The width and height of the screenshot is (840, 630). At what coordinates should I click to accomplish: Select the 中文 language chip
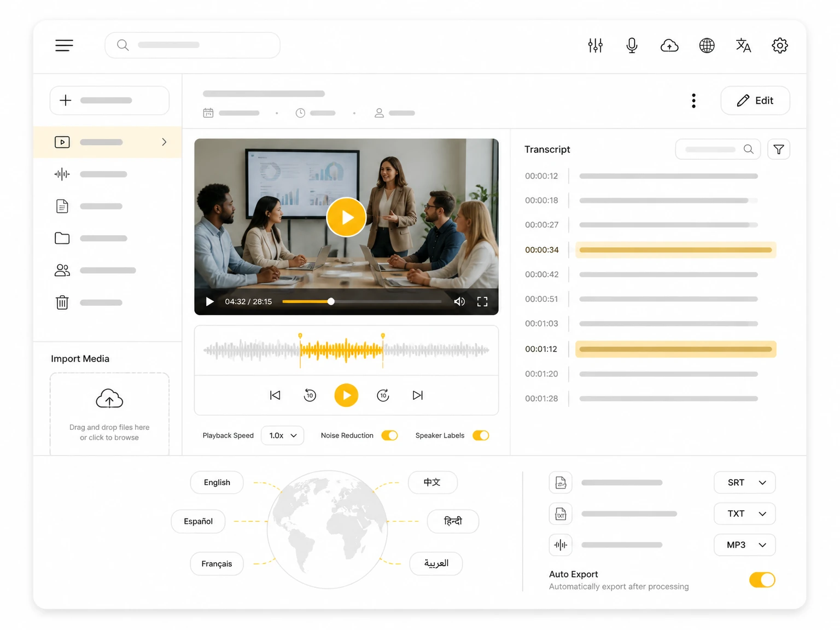pos(433,482)
